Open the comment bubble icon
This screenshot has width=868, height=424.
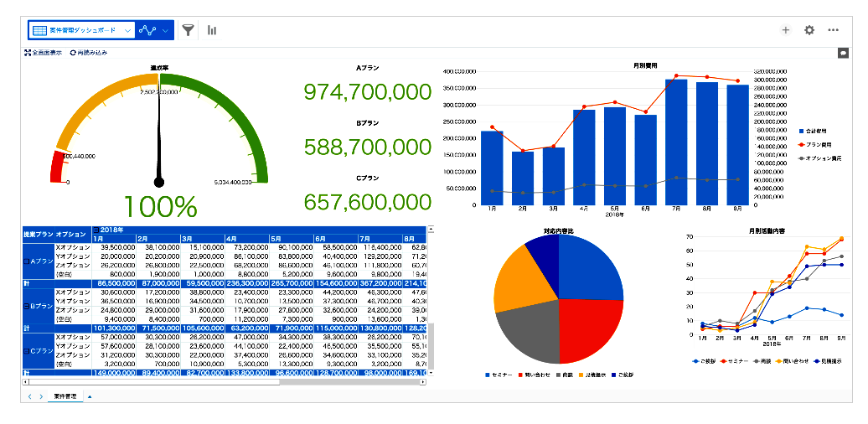pos(843,53)
